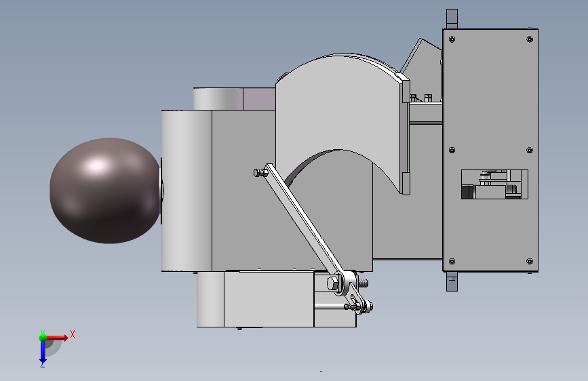
Task: Select the bracket tab above the cover plate
Action: pos(452,19)
